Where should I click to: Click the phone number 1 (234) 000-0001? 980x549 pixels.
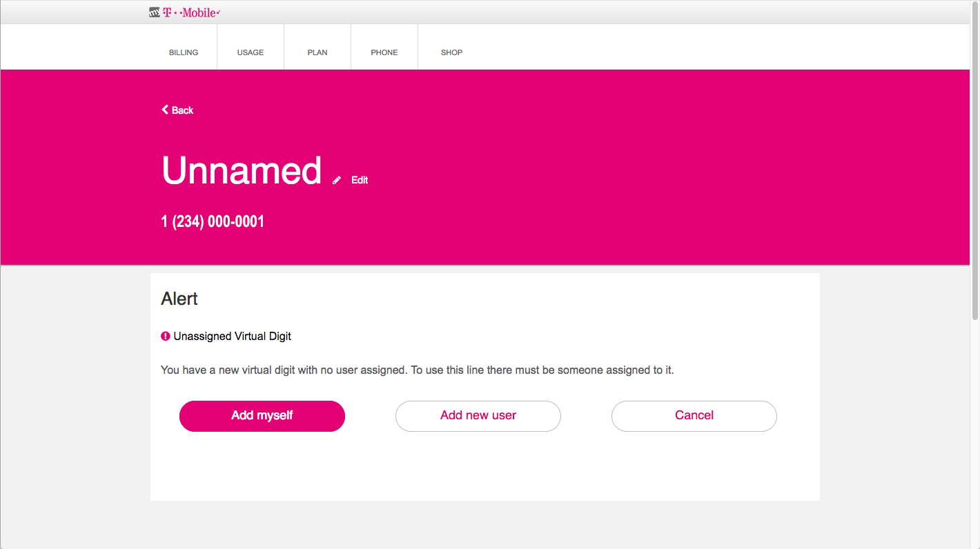[x=213, y=221]
